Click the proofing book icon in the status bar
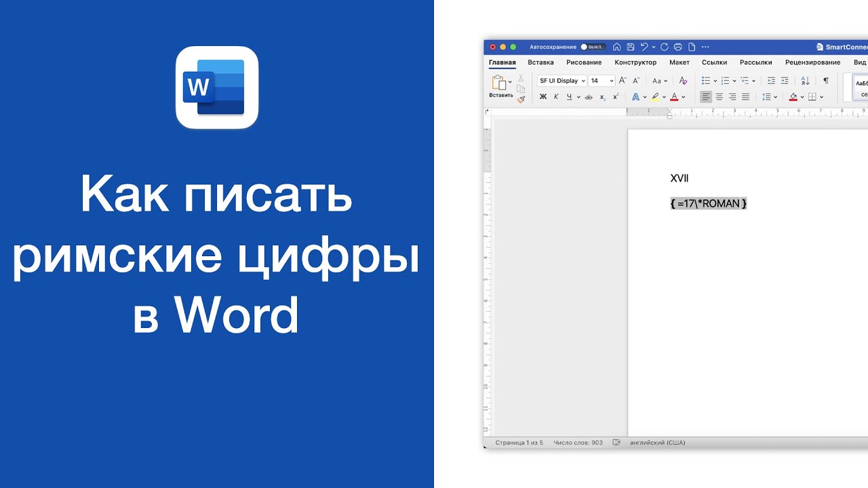The height and width of the screenshot is (488, 868). point(616,443)
